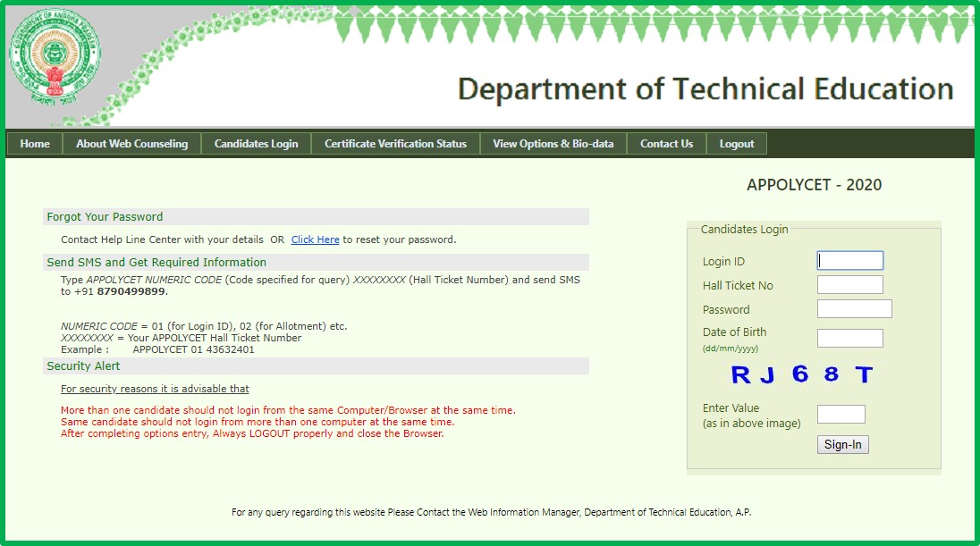Open the Home menu item
The height and width of the screenshot is (546, 980).
[x=33, y=143]
